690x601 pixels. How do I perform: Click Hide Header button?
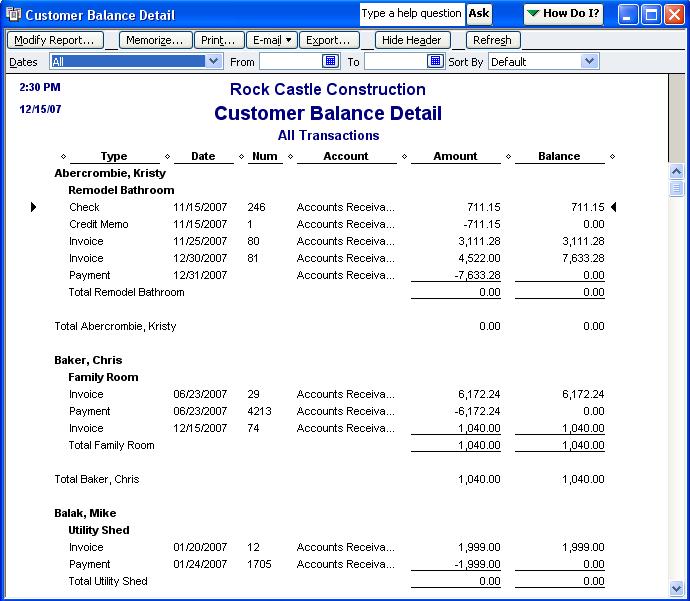(412, 40)
